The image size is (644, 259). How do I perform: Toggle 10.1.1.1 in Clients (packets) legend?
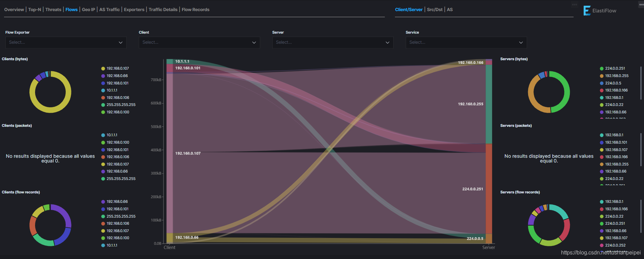[109, 135]
